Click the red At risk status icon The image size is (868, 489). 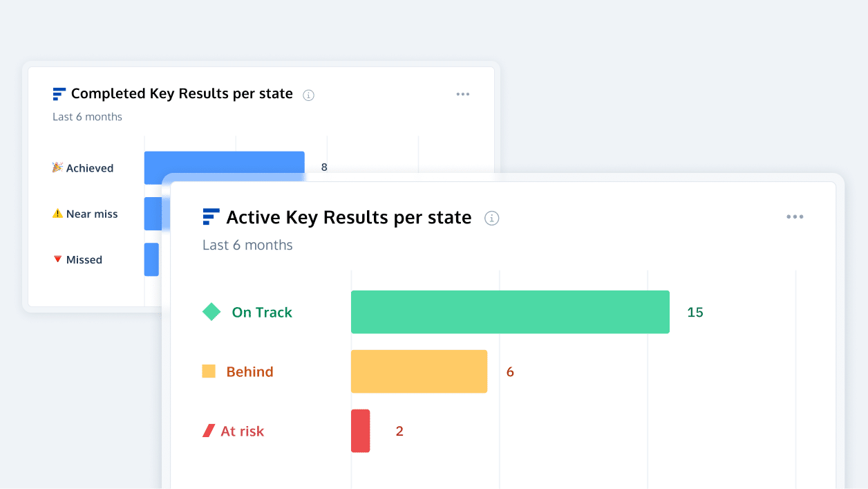point(209,431)
